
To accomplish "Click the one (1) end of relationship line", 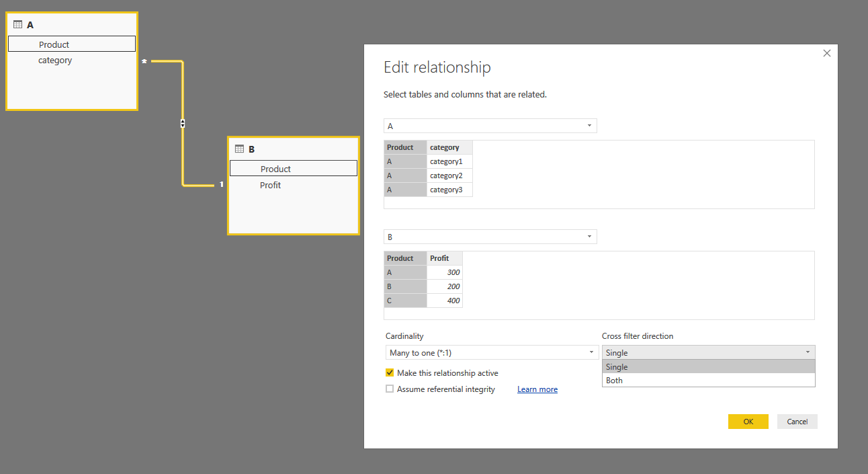I will pyautogui.click(x=221, y=185).
